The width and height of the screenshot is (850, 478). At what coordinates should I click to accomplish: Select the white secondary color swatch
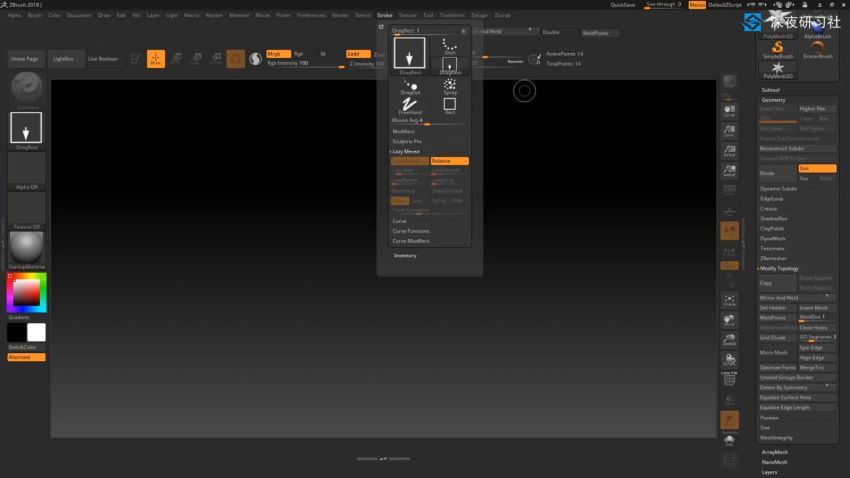tap(36, 332)
